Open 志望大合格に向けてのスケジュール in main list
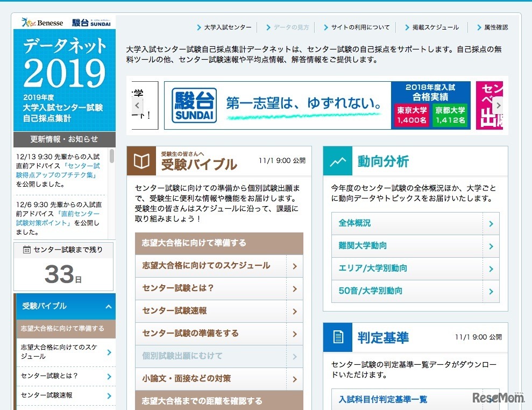 click(x=206, y=265)
